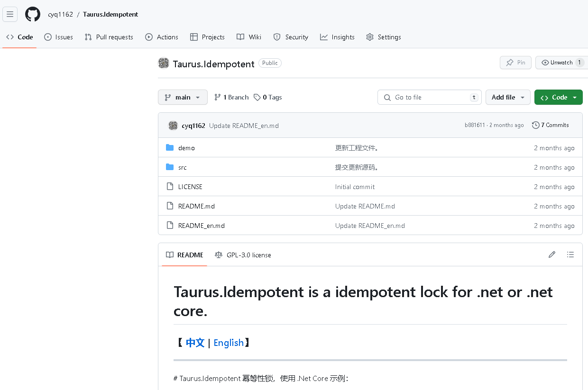Click the demo folder icon

(170, 148)
